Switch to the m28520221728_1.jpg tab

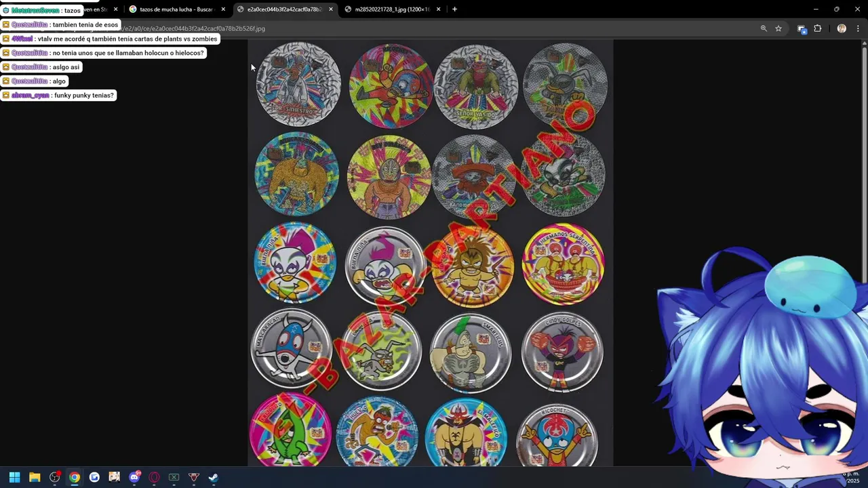[x=393, y=9]
